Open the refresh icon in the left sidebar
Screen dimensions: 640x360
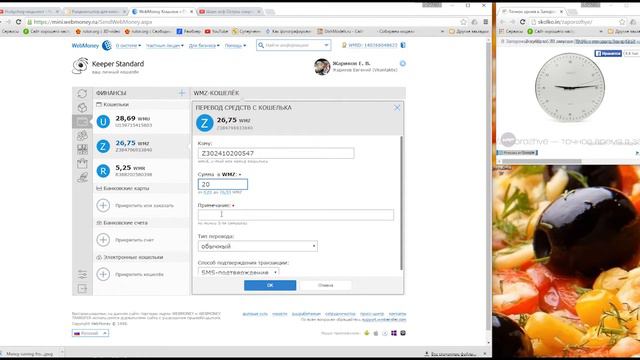point(82,93)
